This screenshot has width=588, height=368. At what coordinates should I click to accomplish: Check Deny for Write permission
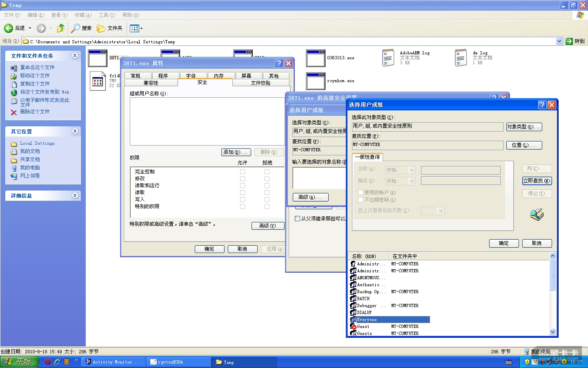click(267, 200)
